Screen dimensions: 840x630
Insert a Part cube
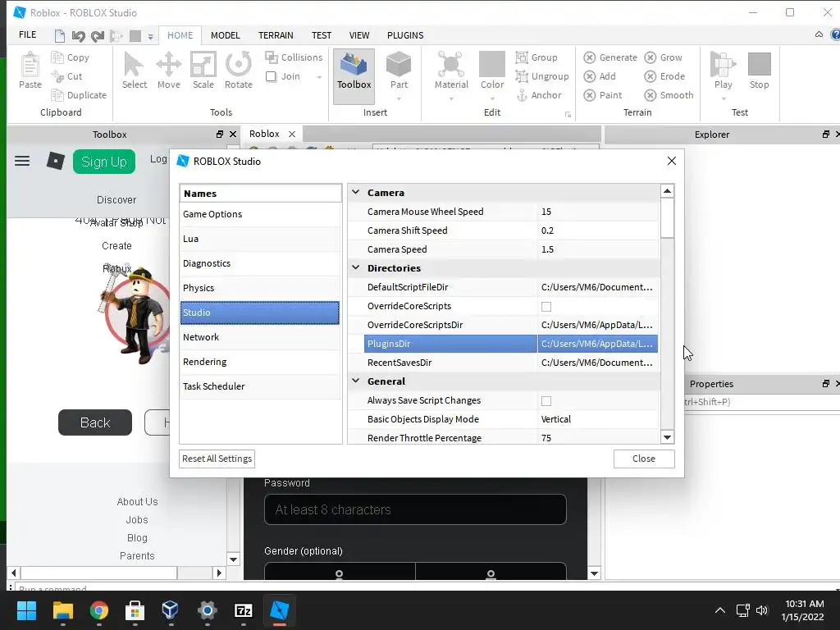tap(399, 64)
